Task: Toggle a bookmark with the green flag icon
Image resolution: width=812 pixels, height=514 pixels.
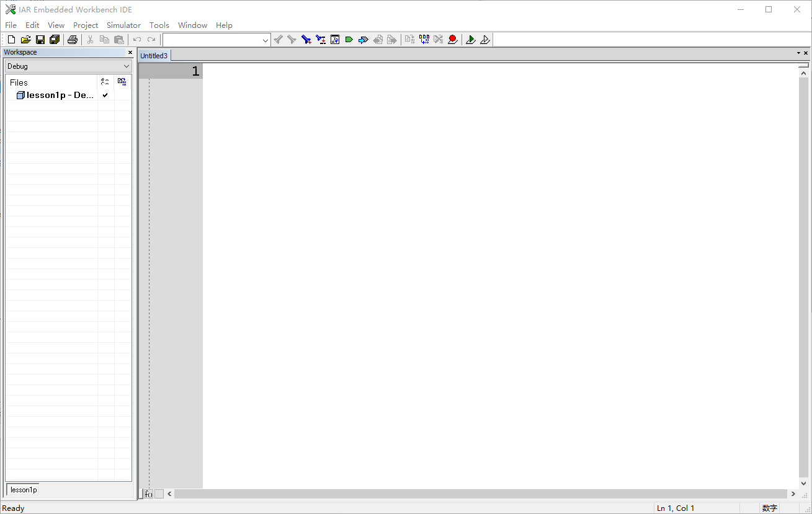Action: (349, 40)
